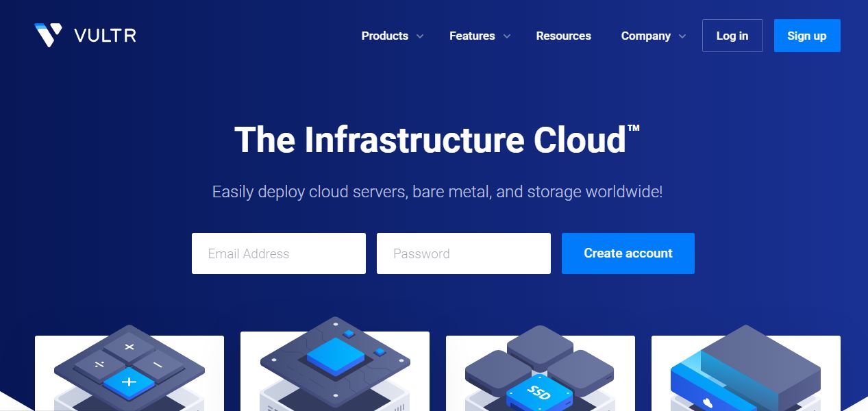Expand the Products dropdown chevron
868x411 pixels.
pyautogui.click(x=420, y=36)
